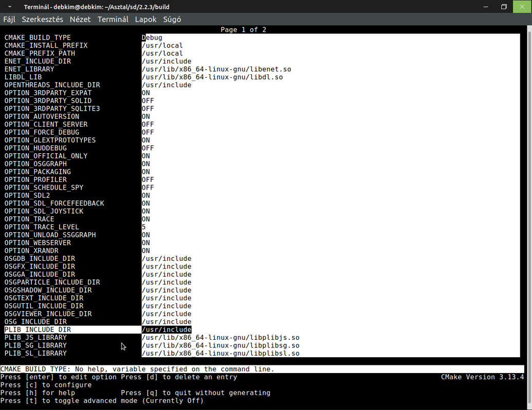Viewport: 532px width, 410px height.
Task: Toggle the OPTION_3RDPARTY_SQLITE3 OFF value
Action: [148, 109]
